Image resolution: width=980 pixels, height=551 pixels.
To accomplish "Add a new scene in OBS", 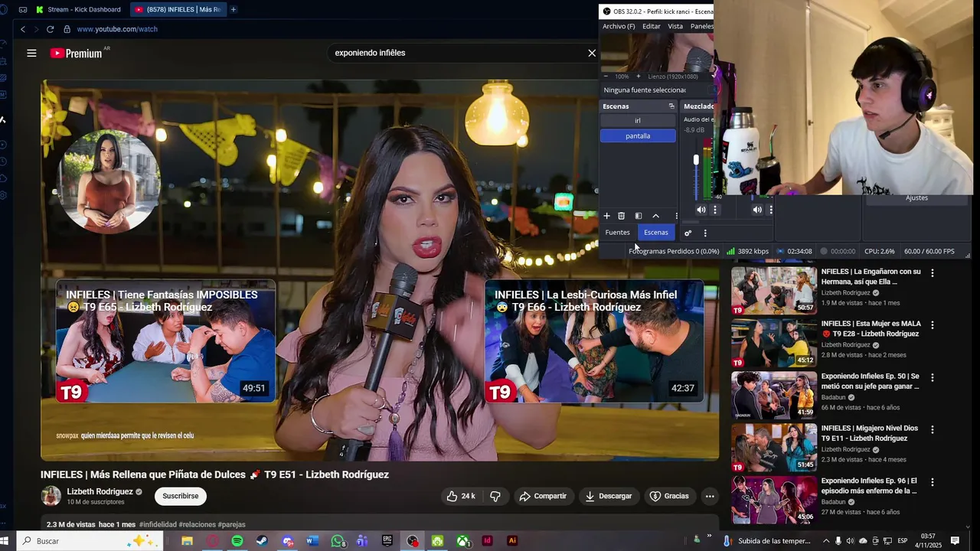I will coord(606,216).
